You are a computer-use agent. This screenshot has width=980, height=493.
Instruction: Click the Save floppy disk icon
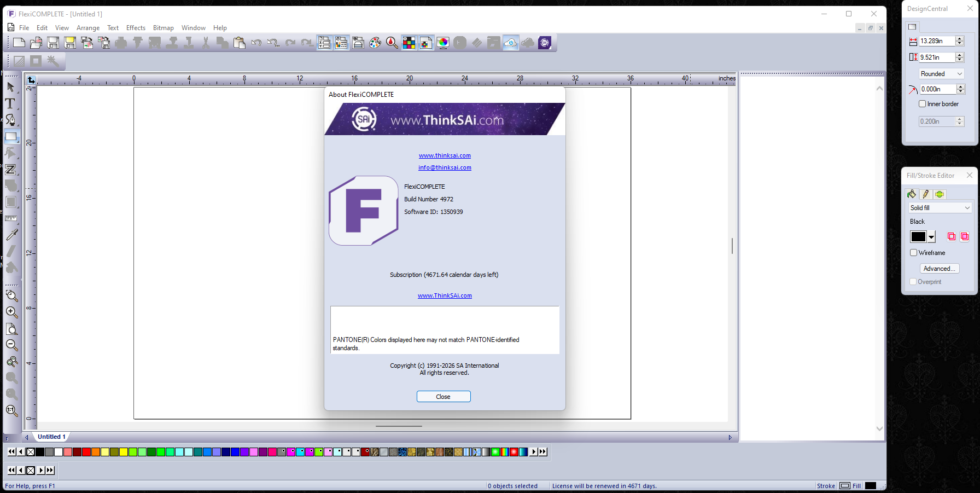(53, 43)
